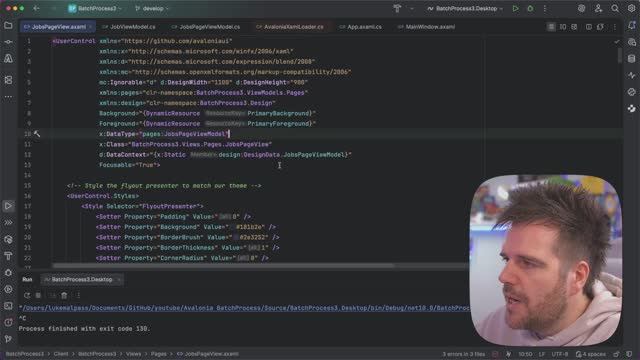Open the 4 spaces indentation dropdown
Viewport: 640px width, 360px height.
point(591,354)
